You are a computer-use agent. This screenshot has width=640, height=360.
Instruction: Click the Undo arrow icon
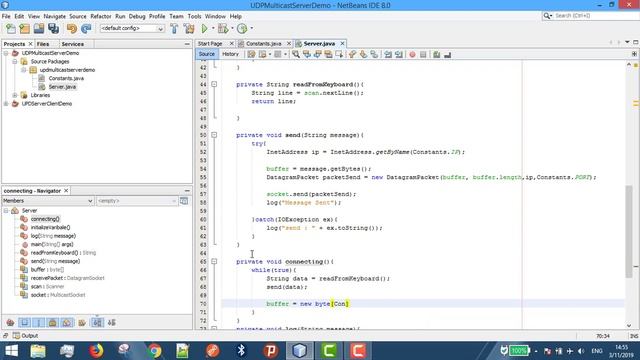click(x=72, y=28)
